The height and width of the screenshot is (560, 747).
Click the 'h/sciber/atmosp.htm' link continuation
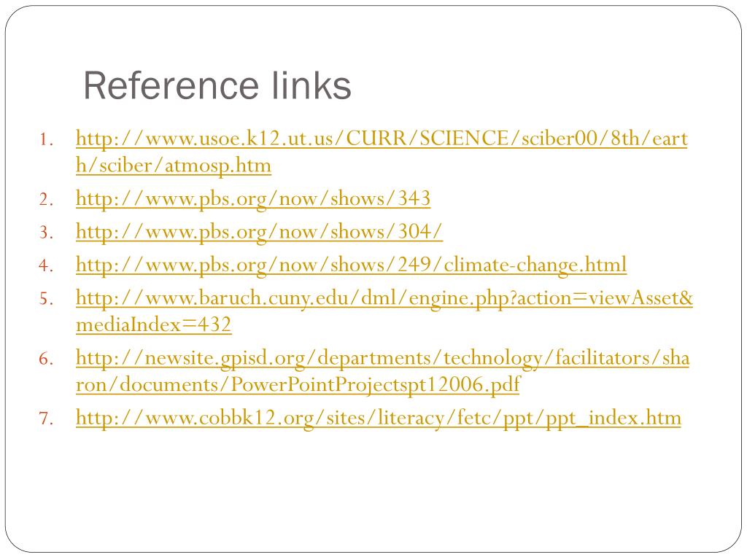pyautogui.click(x=174, y=166)
